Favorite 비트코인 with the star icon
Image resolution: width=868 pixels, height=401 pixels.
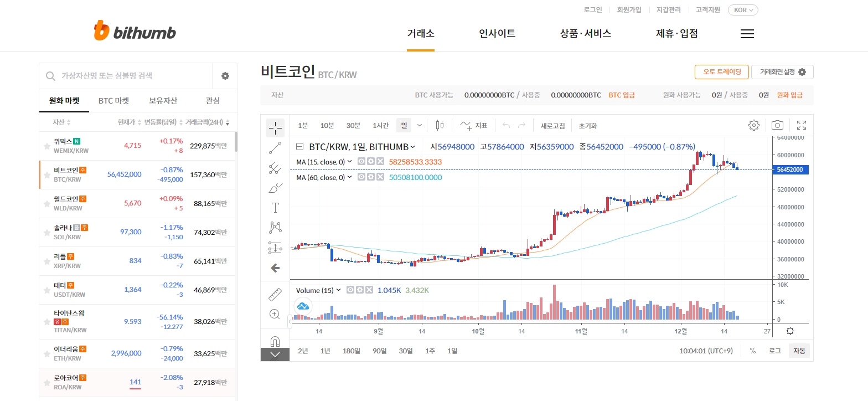[47, 175]
